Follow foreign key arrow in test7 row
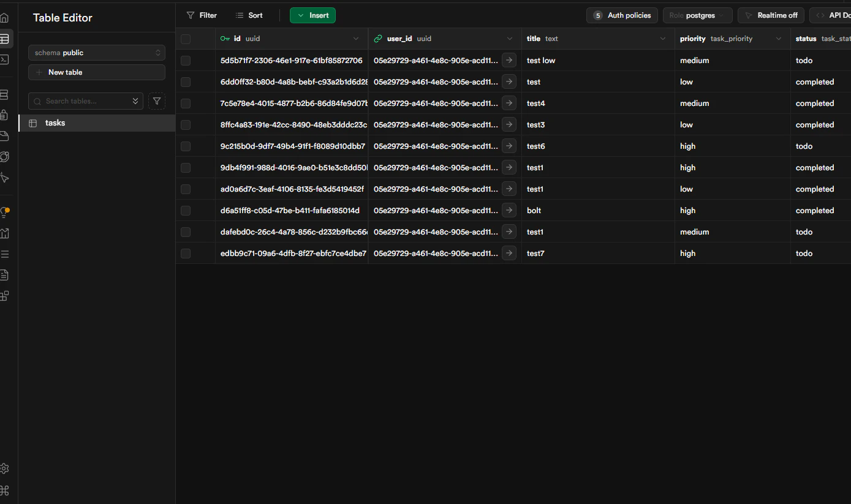Image resolution: width=851 pixels, height=504 pixels. (x=509, y=253)
